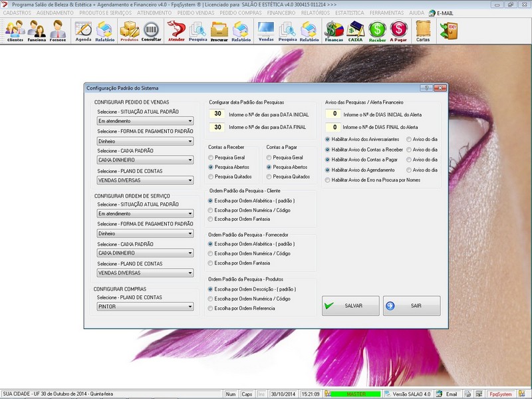Screen dimensions: 532x399
Task: Open Ordem de Serviço Situação Atual dropdown
Action: [x=145, y=213]
